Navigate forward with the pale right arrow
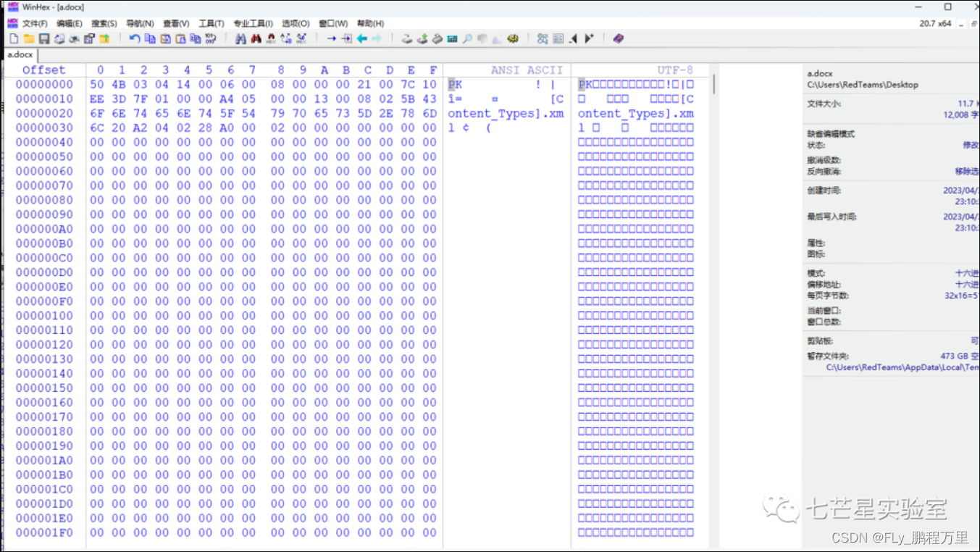The height and width of the screenshot is (552, 980). pyautogui.click(x=377, y=38)
